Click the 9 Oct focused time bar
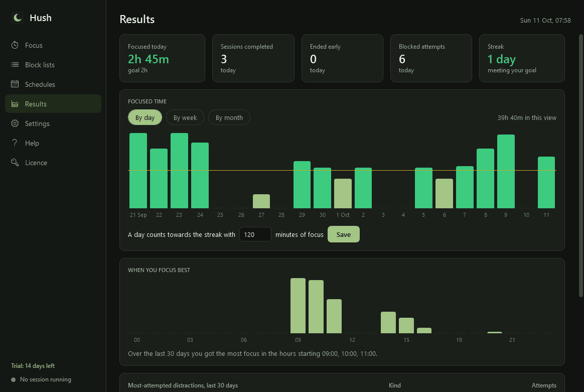The width and height of the screenshot is (584, 392). coord(506,172)
